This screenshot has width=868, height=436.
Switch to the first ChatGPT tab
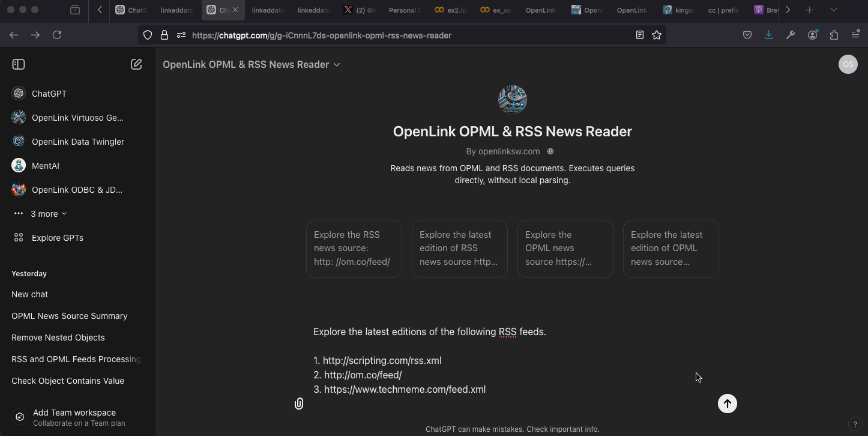pyautogui.click(x=131, y=10)
